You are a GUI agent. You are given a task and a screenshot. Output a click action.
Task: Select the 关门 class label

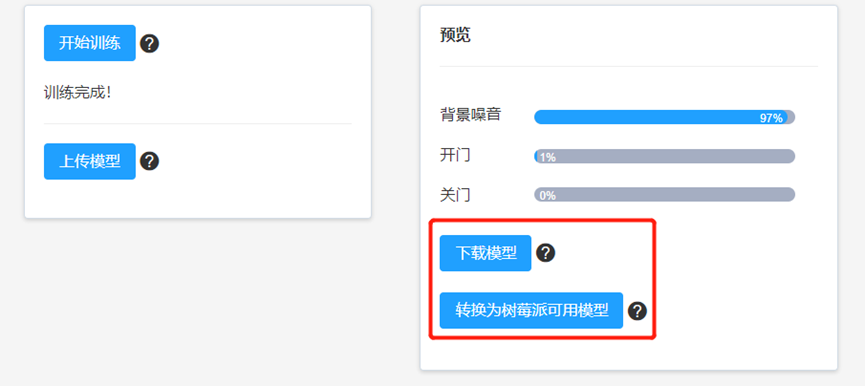coord(455,195)
